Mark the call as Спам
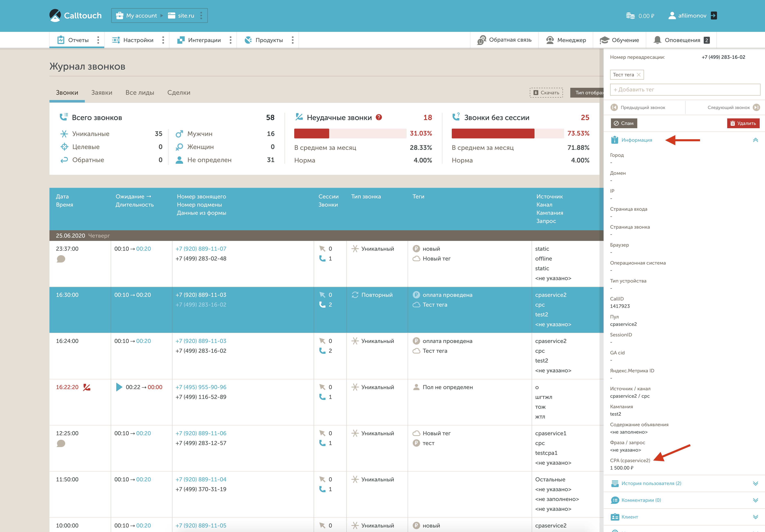Screen dimensions: 765x532 [x=624, y=123]
